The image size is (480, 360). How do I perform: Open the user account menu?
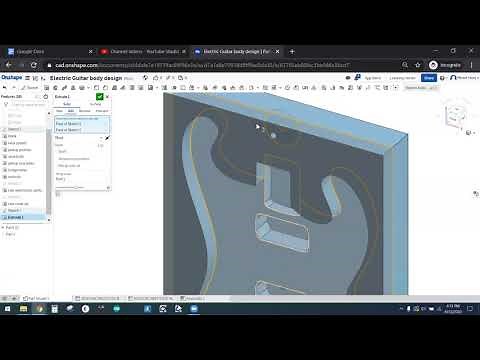[464, 78]
